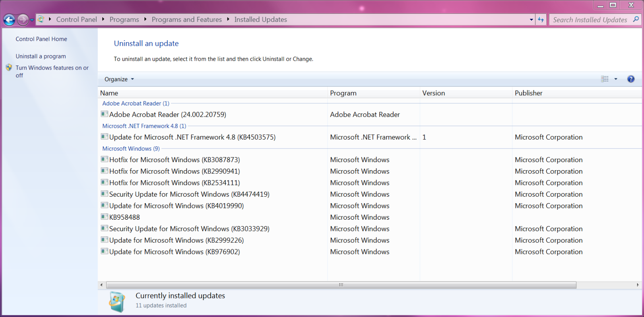The width and height of the screenshot is (644, 317).
Task: Click the scroll left arrow
Action: tap(101, 285)
